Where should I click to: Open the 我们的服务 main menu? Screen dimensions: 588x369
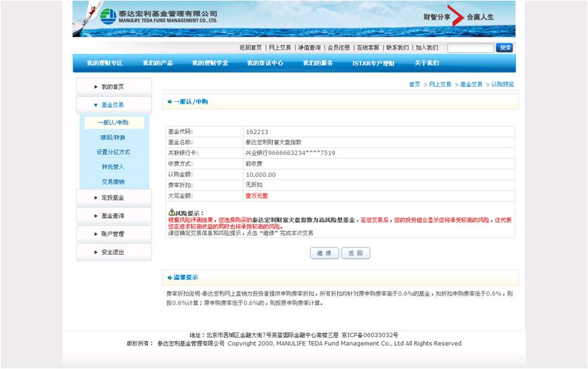click(x=318, y=63)
